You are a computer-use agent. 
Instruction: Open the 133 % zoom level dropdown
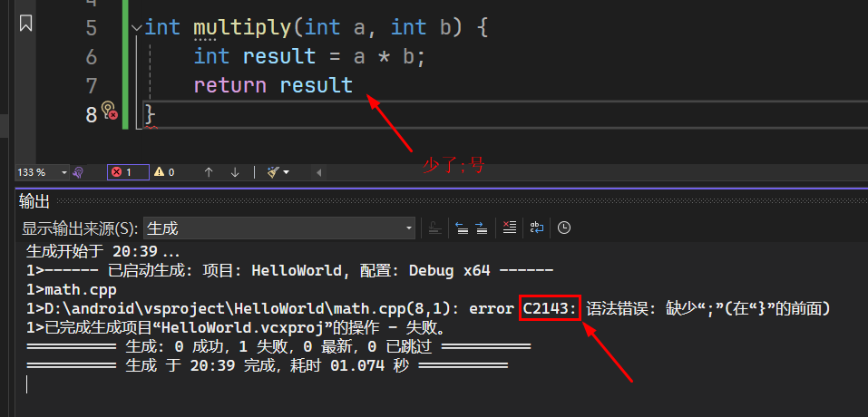(x=64, y=172)
